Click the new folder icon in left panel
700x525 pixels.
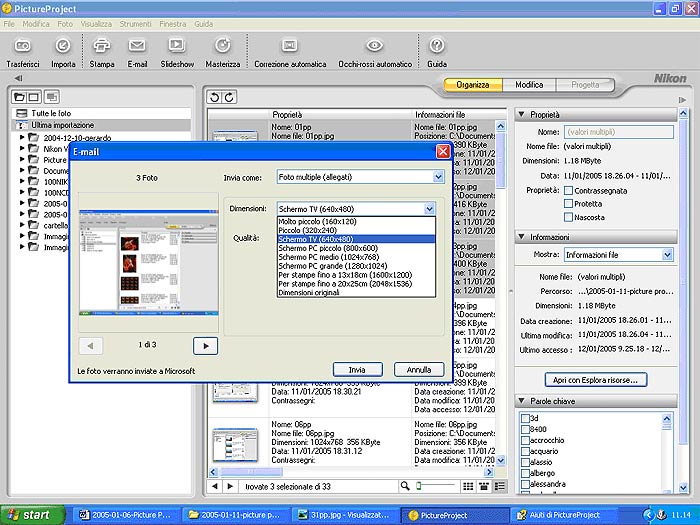(19, 96)
